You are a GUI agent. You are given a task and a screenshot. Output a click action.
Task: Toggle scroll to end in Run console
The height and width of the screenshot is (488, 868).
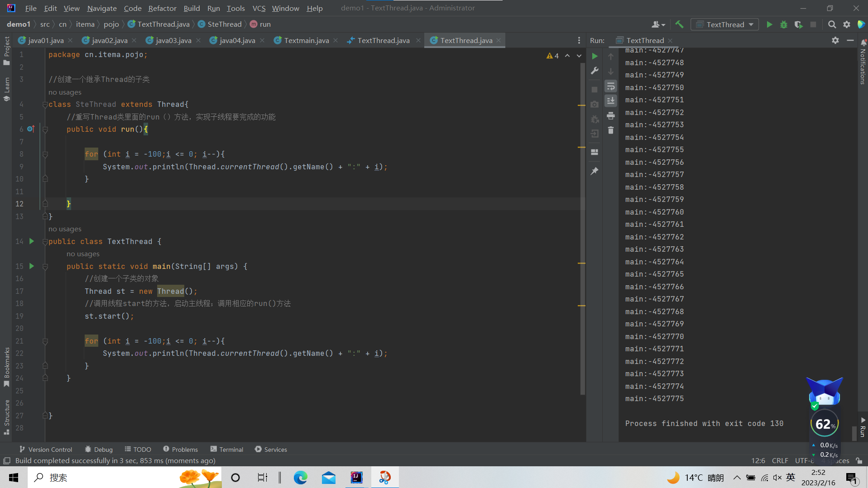[x=611, y=100]
